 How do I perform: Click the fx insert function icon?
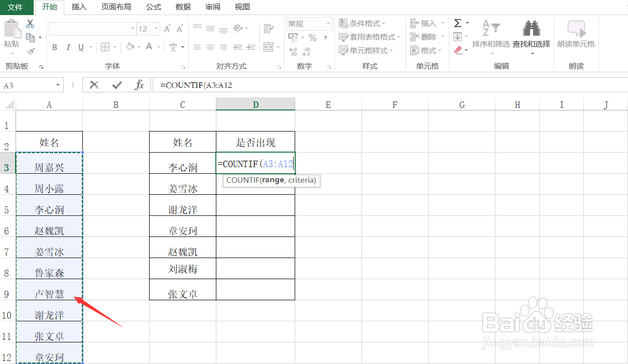pyautogui.click(x=139, y=84)
